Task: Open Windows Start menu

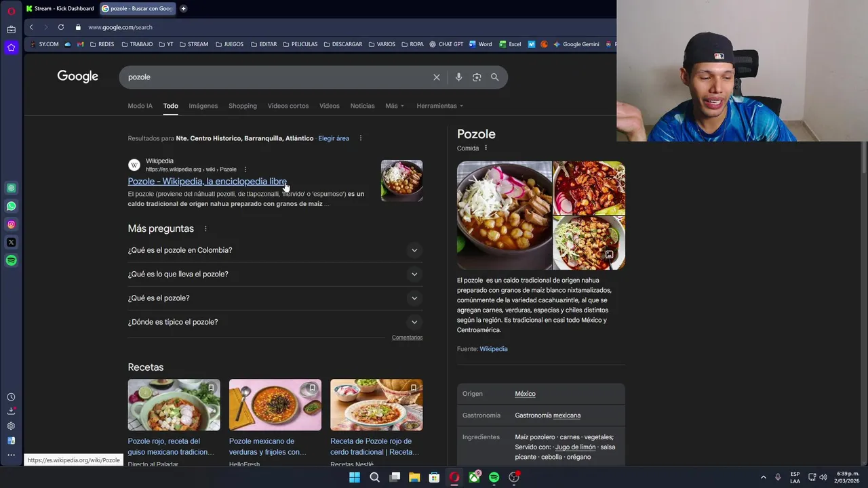Action: [355, 477]
